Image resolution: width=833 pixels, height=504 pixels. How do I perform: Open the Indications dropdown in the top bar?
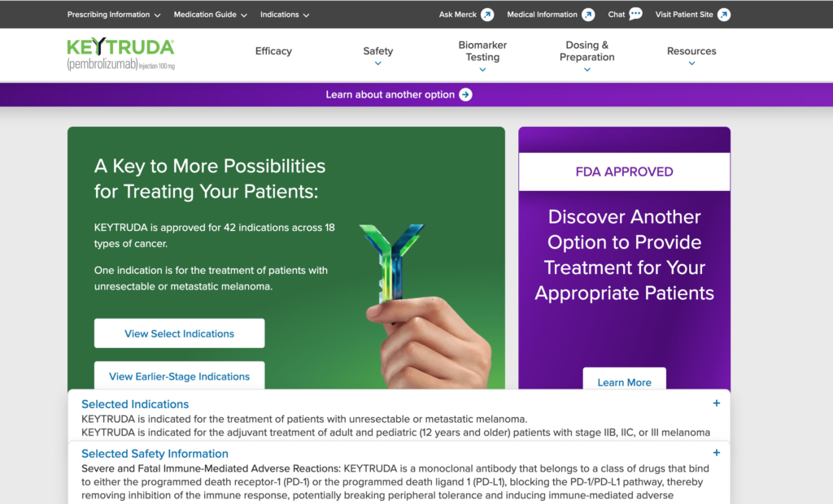click(x=286, y=15)
